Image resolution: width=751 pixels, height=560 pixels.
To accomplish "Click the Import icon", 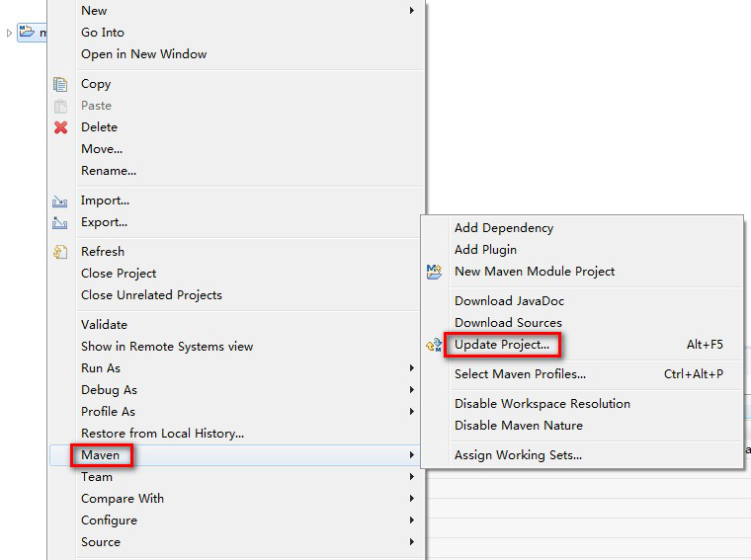I will (61, 200).
